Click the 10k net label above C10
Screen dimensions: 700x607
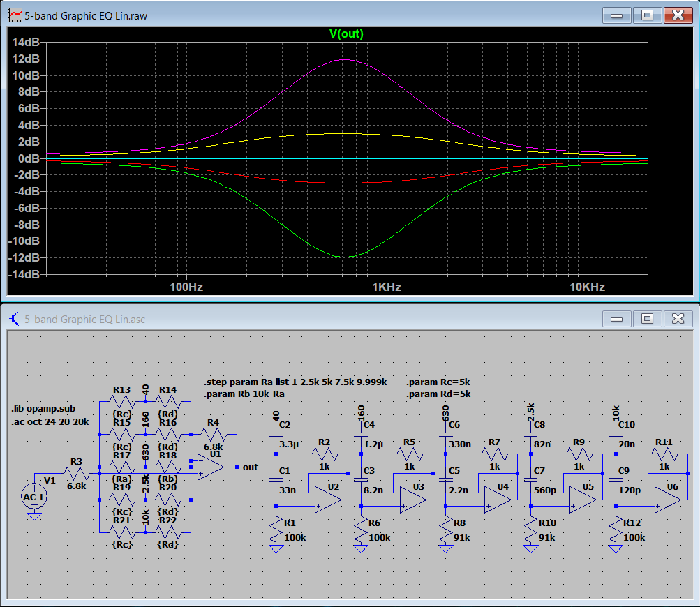pos(616,413)
